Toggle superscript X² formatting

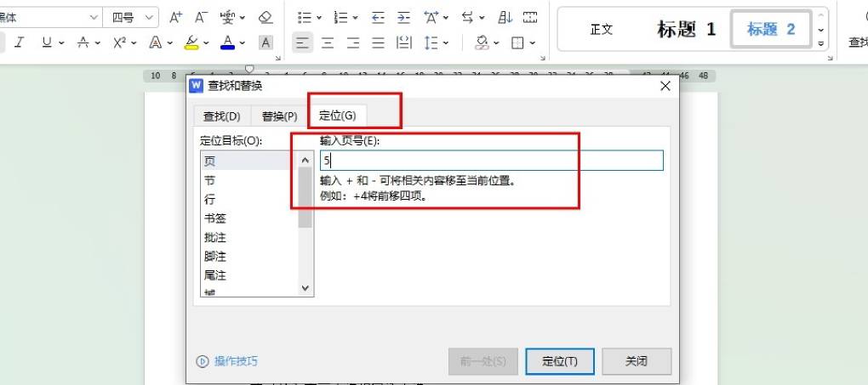point(120,42)
